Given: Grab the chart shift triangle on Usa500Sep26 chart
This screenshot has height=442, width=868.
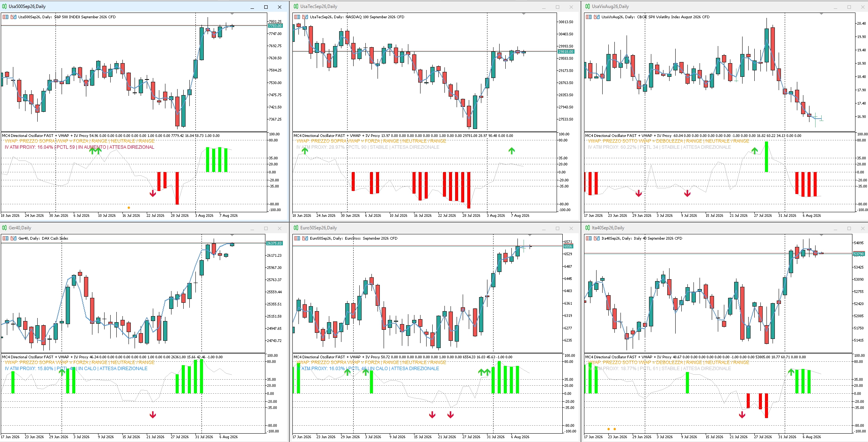Looking at the screenshot, I should point(232,14).
